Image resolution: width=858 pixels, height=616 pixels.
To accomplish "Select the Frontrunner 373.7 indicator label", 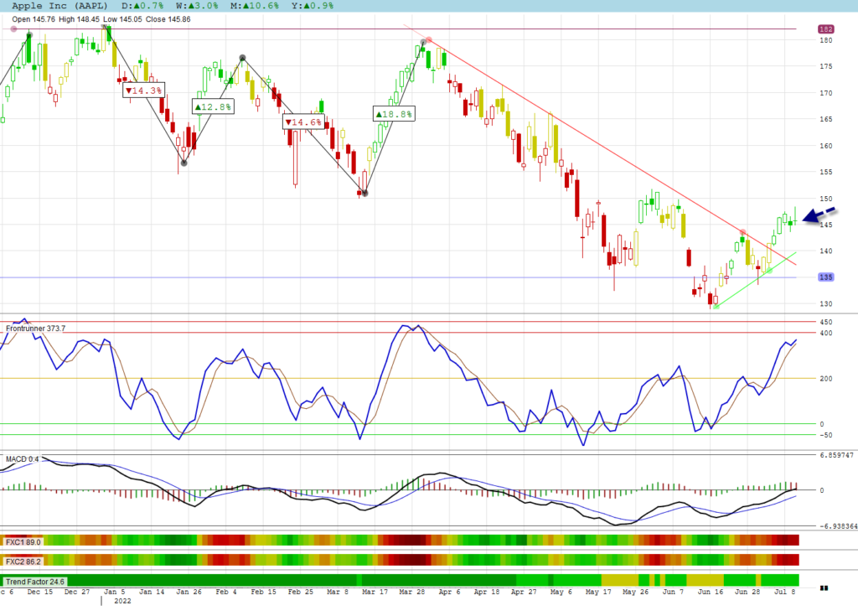I will pos(35,329).
